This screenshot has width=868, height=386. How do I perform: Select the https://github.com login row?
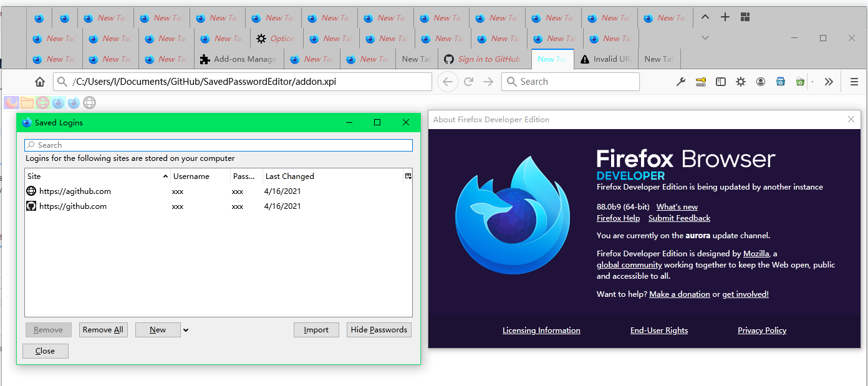[218, 206]
